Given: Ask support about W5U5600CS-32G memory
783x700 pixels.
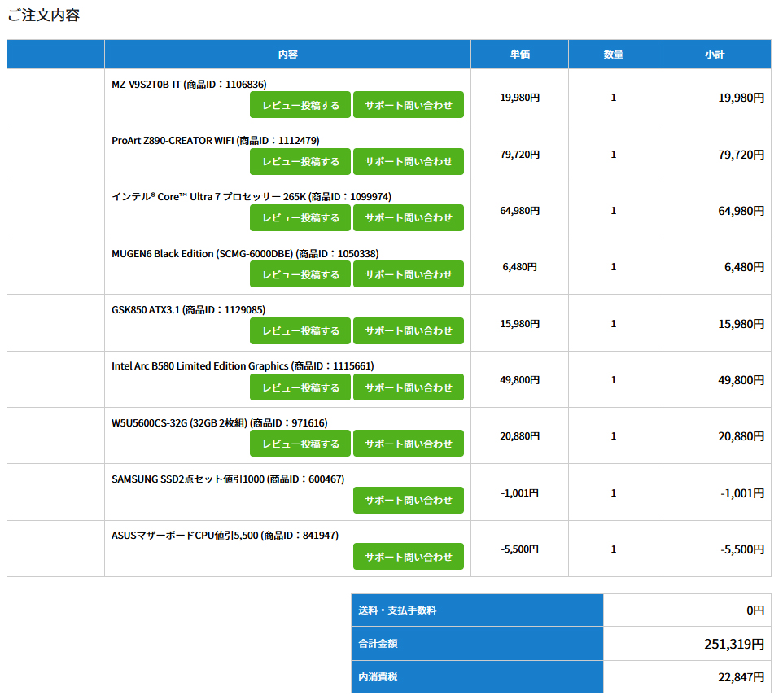Looking at the screenshot, I should 408,444.
